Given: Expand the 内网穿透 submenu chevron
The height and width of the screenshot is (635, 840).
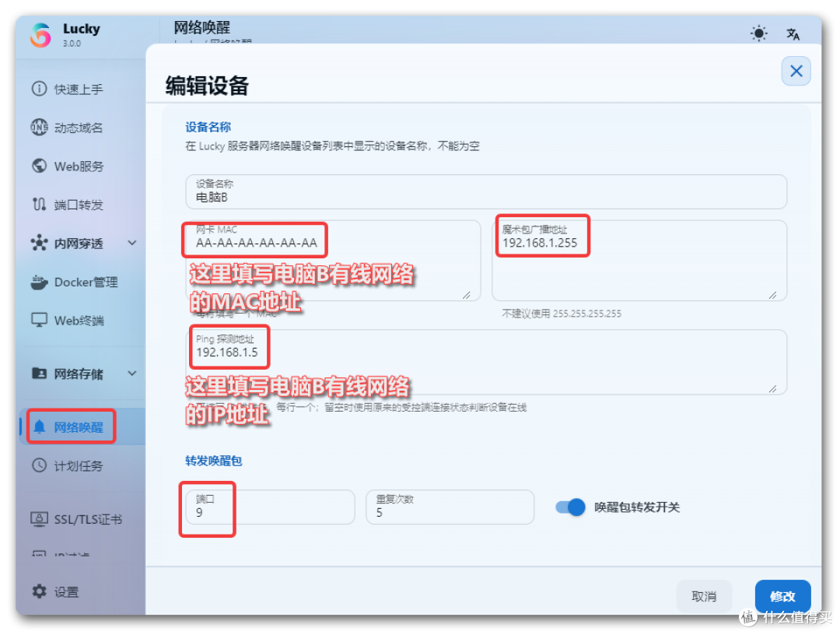Looking at the screenshot, I should coord(131,243).
